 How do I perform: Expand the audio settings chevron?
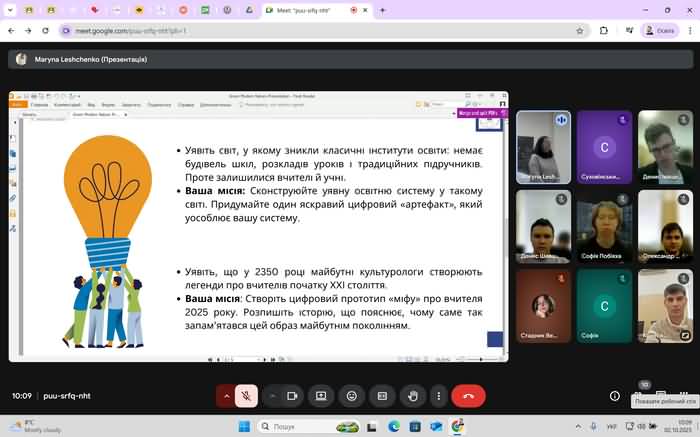tap(227, 396)
